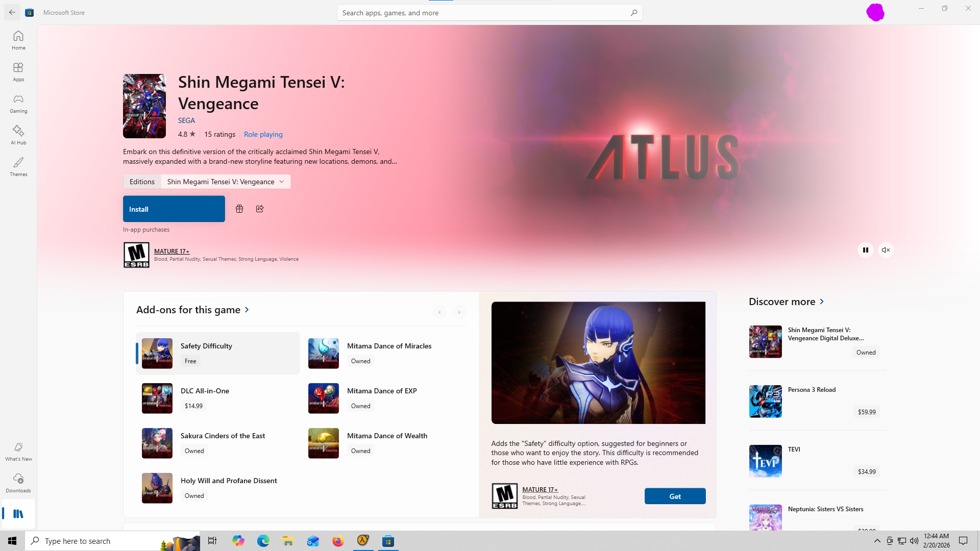This screenshot has height=551, width=980.
Task: Click the gift (buy as gift) icon
Action: point(239,209)
